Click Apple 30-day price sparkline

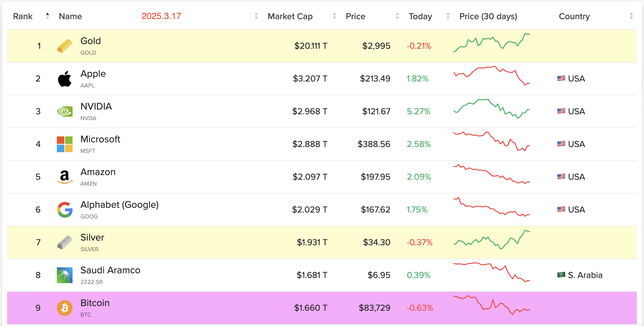click(x=492, y=76)
